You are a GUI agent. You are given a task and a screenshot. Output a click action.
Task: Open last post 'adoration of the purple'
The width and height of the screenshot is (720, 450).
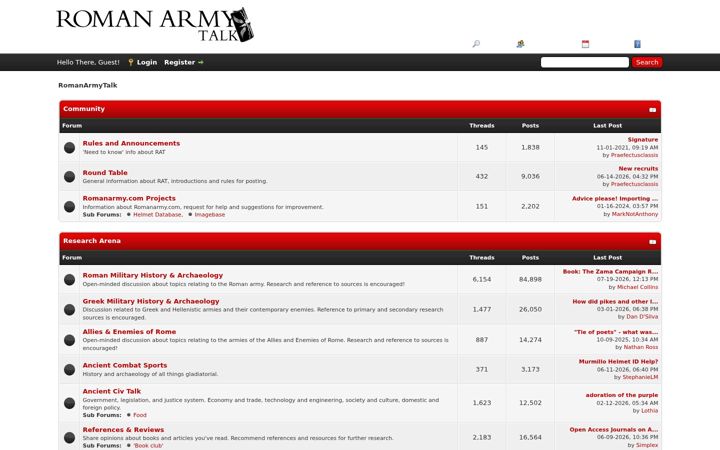pyautogui.click(x=622, y=395)
